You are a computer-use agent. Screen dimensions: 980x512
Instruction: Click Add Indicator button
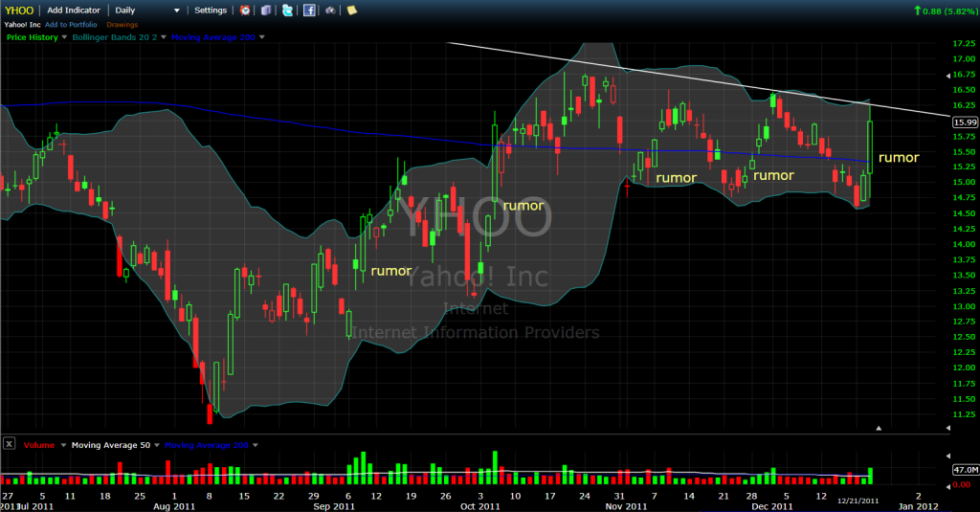74,10
